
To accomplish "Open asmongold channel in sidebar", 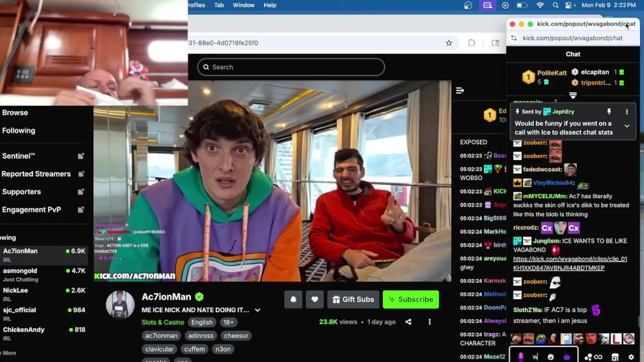I will (44, 275).
